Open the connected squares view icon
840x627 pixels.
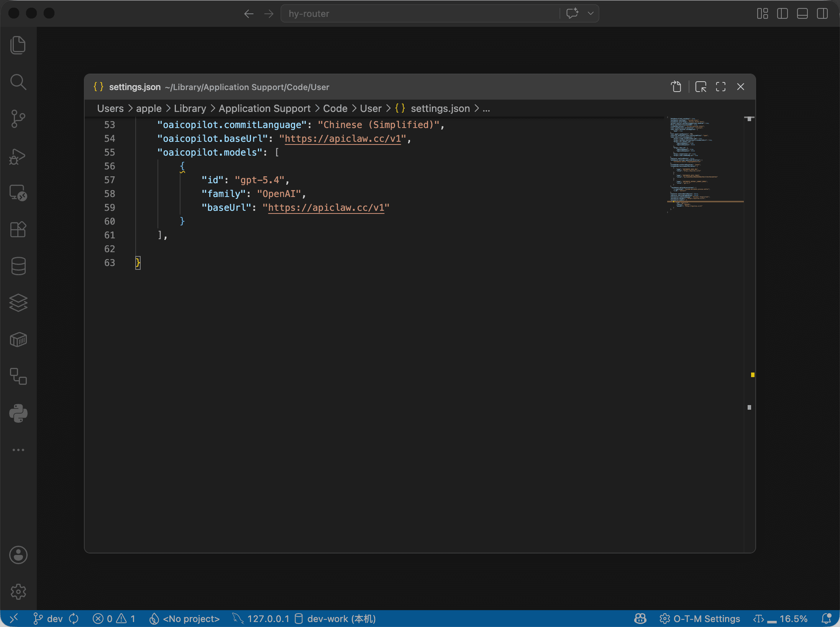pos(18,376)
